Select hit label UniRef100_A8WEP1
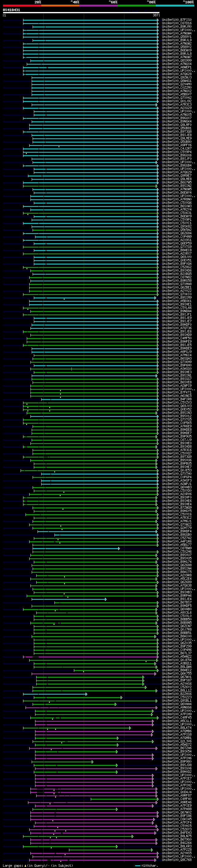This screenshot has width=197, height=868. [x=177, y=67]
